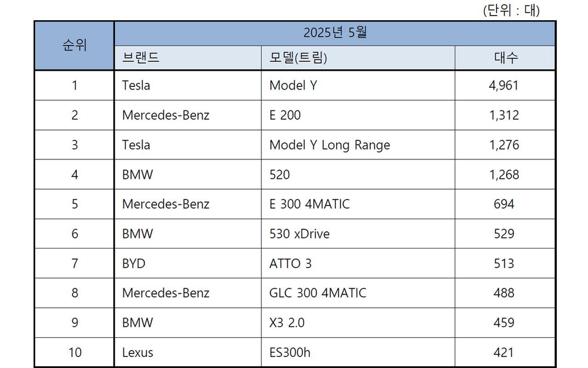Select the 1,268 sales count cell
The height and width of the screenshot is (368, 588).
[x=504, y=175]
